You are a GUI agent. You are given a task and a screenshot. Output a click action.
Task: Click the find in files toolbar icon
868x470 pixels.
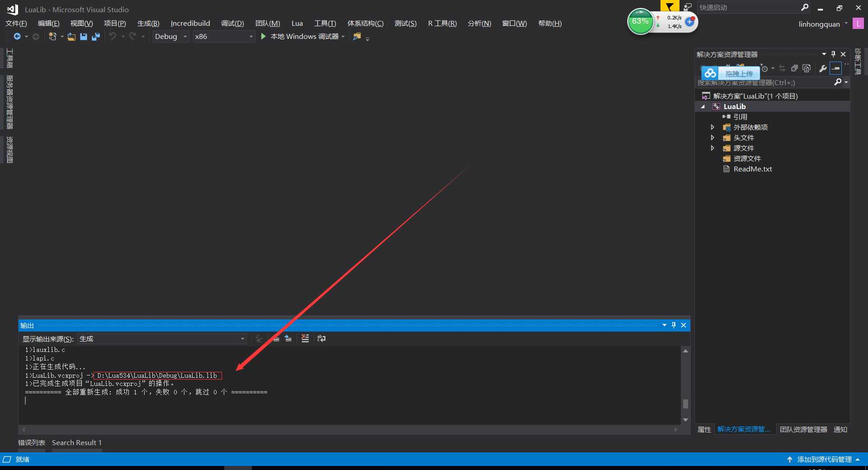coord(357,36)
